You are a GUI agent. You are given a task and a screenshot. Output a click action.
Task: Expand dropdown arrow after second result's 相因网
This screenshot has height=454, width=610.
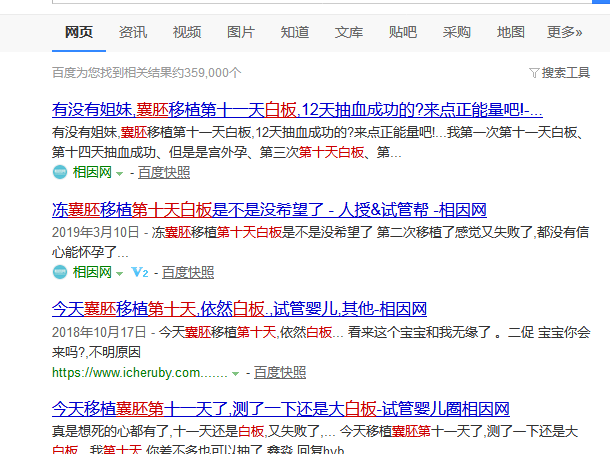119,272
